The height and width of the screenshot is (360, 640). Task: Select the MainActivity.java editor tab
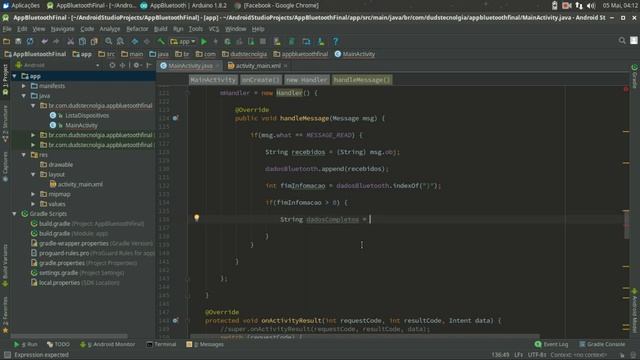(x=190, y=66)
